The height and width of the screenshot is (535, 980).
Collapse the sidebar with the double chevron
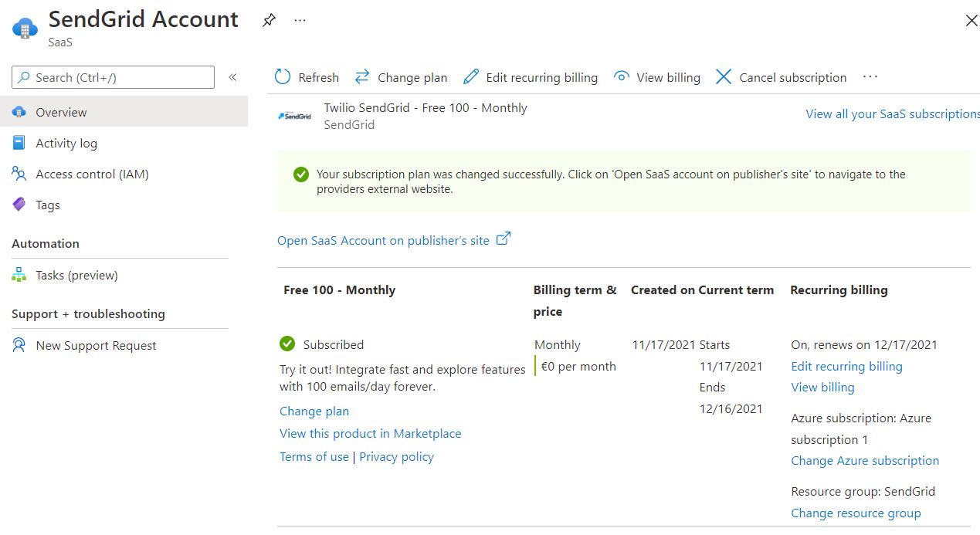232,77
